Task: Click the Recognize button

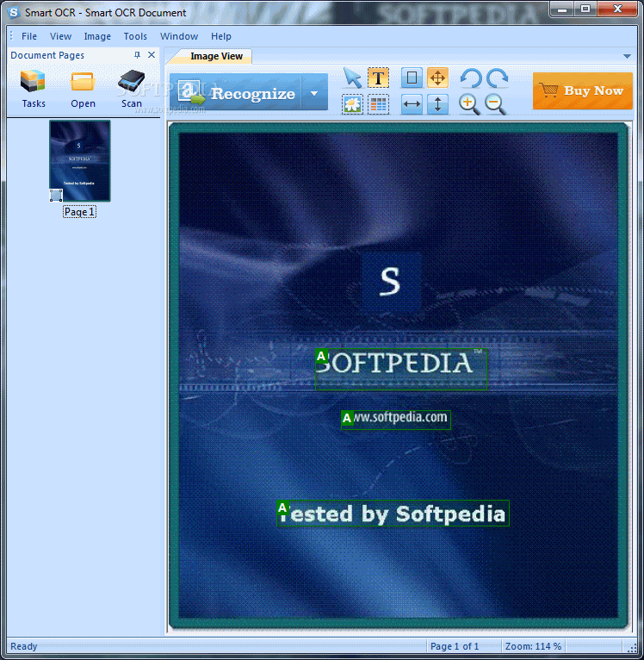Action: [236, 92]
